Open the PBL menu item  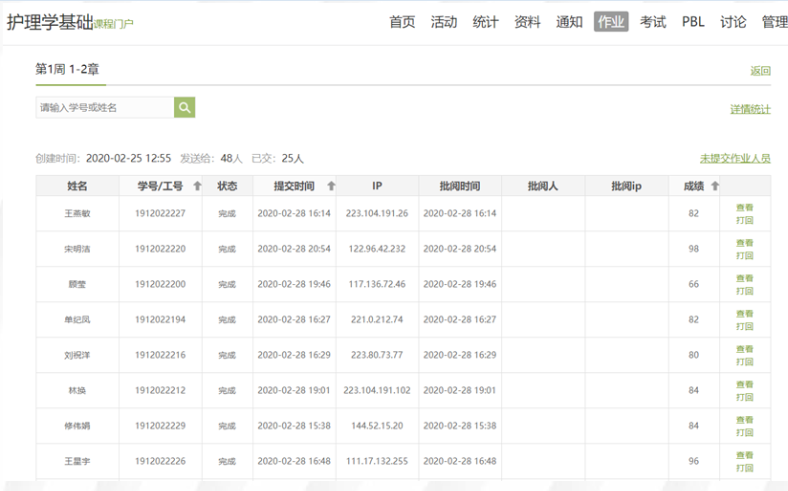pos(693,22)
